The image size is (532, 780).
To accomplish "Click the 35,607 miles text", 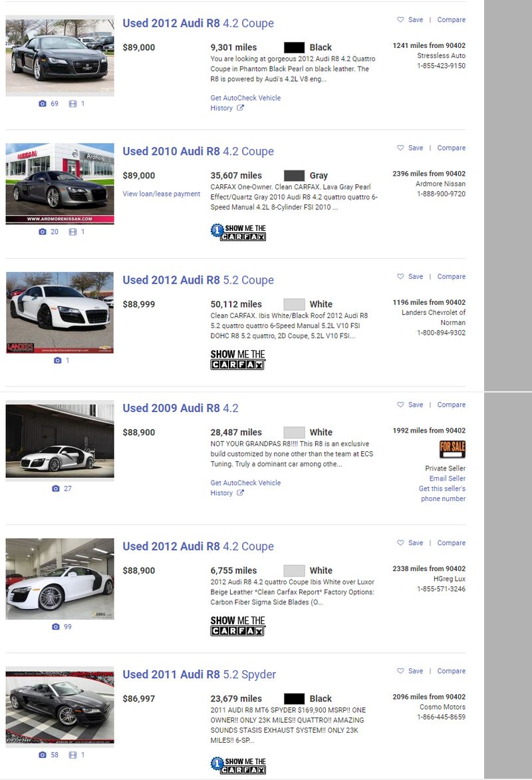I will tap(236, 176).
